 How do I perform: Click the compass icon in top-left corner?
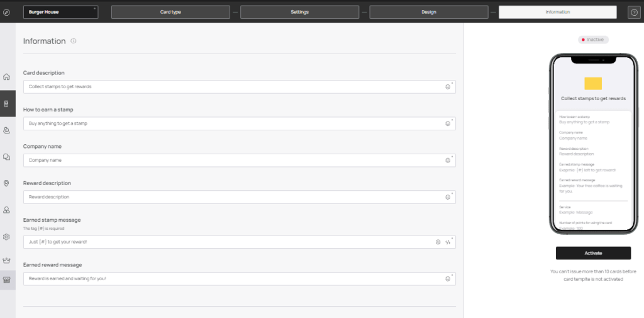tap(6, 13)
